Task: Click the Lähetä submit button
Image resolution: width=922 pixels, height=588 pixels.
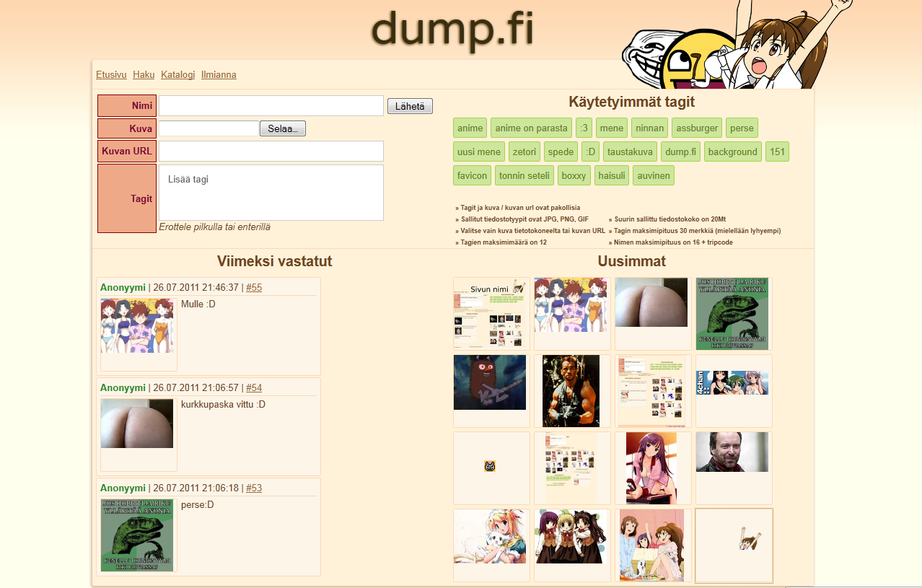Action: [410, 106]
